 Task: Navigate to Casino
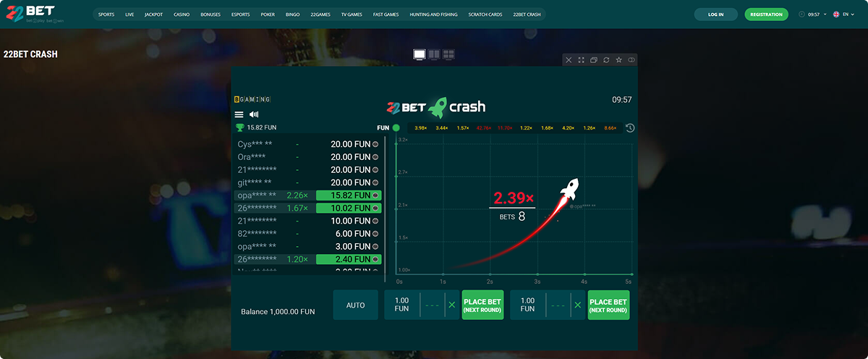(182, 14)
